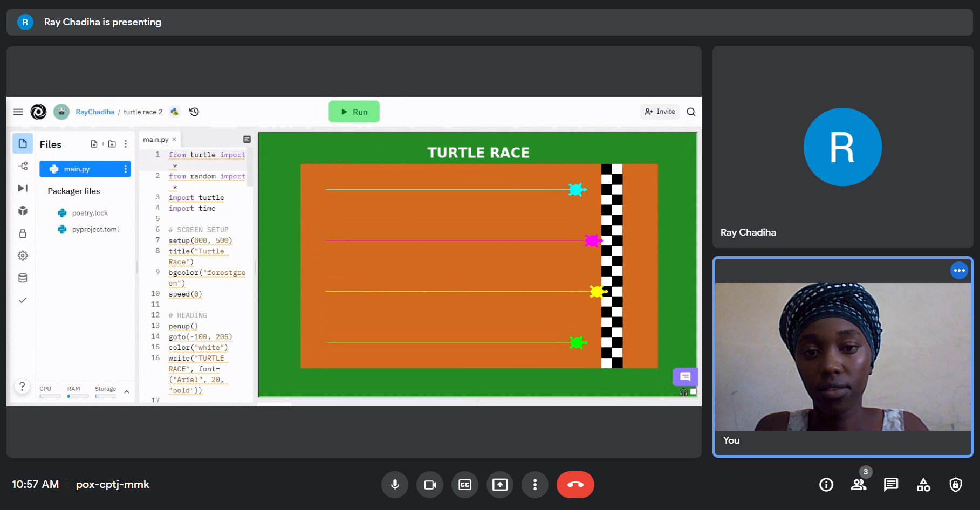Screen dimensions: 980x510
Task: Expand the resource usage chevron
Action: pyautogui.click(x=127, y=392)
